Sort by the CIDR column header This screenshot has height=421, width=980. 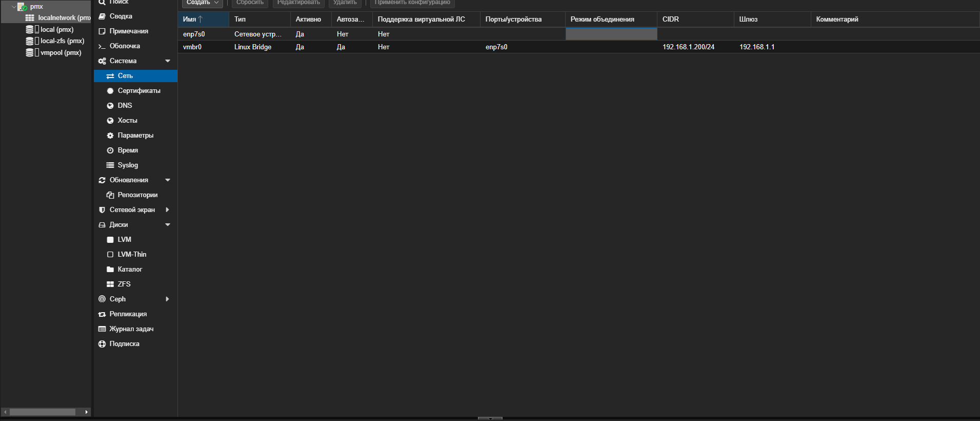pos(695,20)
